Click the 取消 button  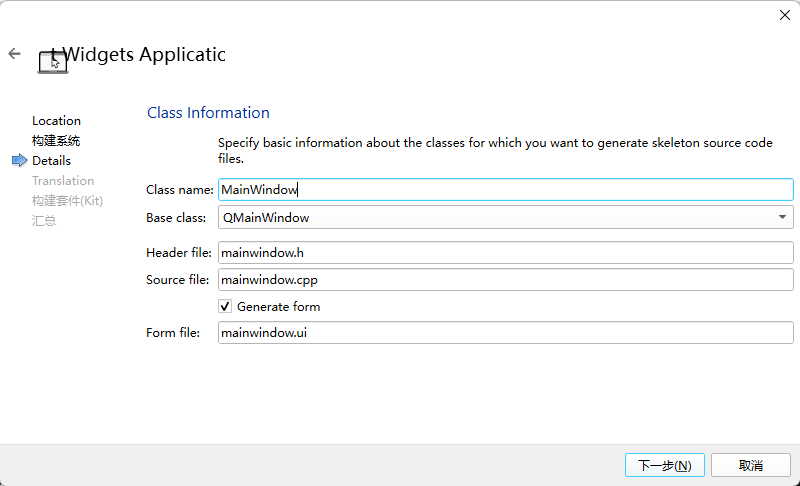(751, 465)
